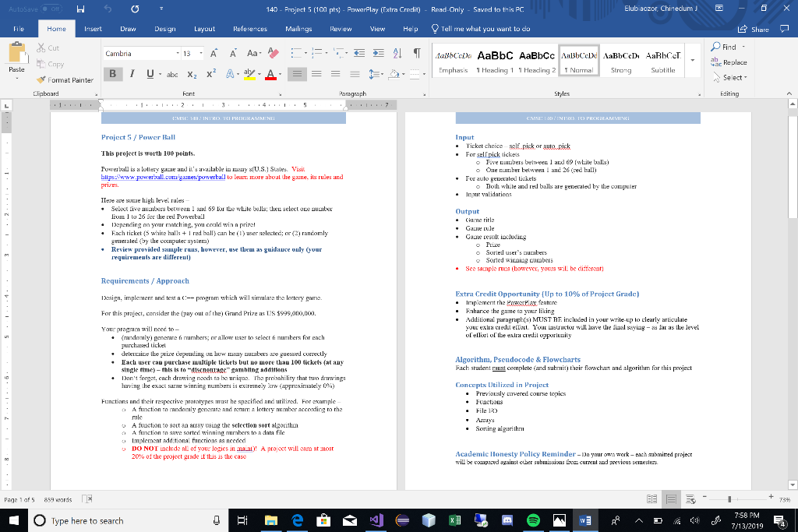The height and width of the screenshot is (532, 798).
Task: Toggle Bold formatting
Action: [x=112, y=74]
